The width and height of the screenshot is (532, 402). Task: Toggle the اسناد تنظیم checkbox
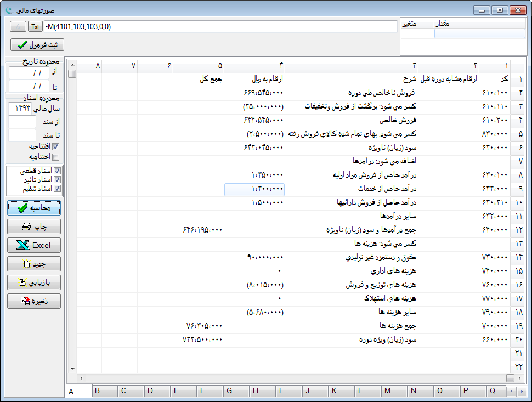pyautogui.click(x=58, y=189)
